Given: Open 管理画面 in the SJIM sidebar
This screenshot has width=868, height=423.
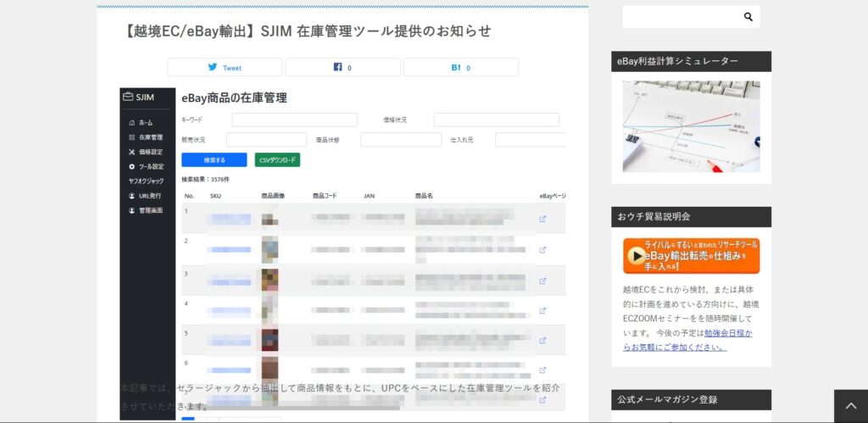Looking at the screenshot, I should click(146, 210).
